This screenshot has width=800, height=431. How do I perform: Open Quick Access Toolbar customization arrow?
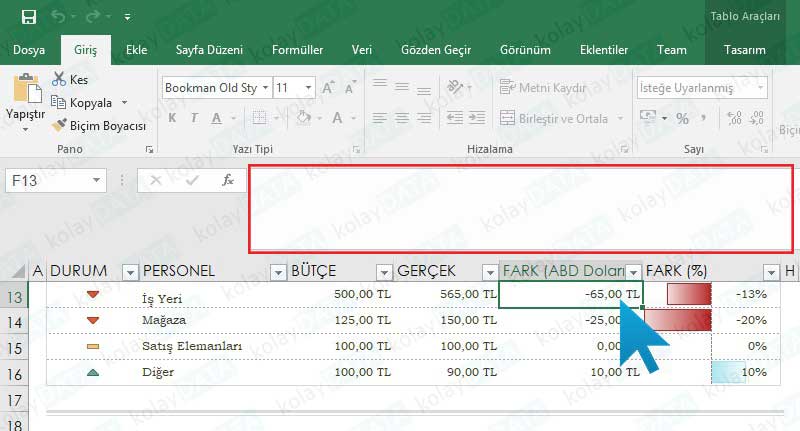pos(128,17)
